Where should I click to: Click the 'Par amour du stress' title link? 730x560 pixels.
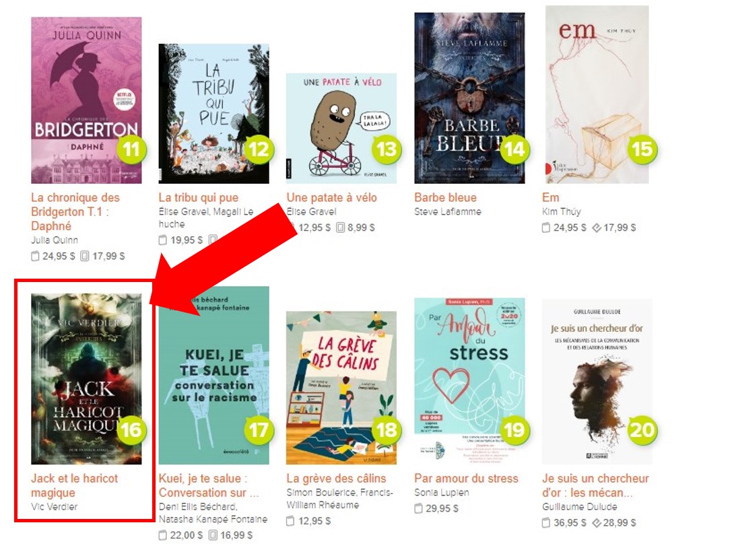point(466,479)
